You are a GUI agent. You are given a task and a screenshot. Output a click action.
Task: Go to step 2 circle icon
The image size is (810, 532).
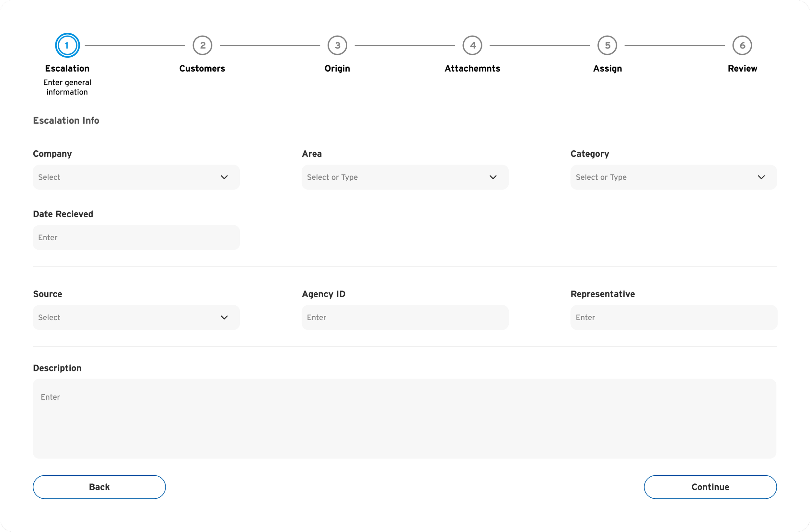[x=202, y=45]
